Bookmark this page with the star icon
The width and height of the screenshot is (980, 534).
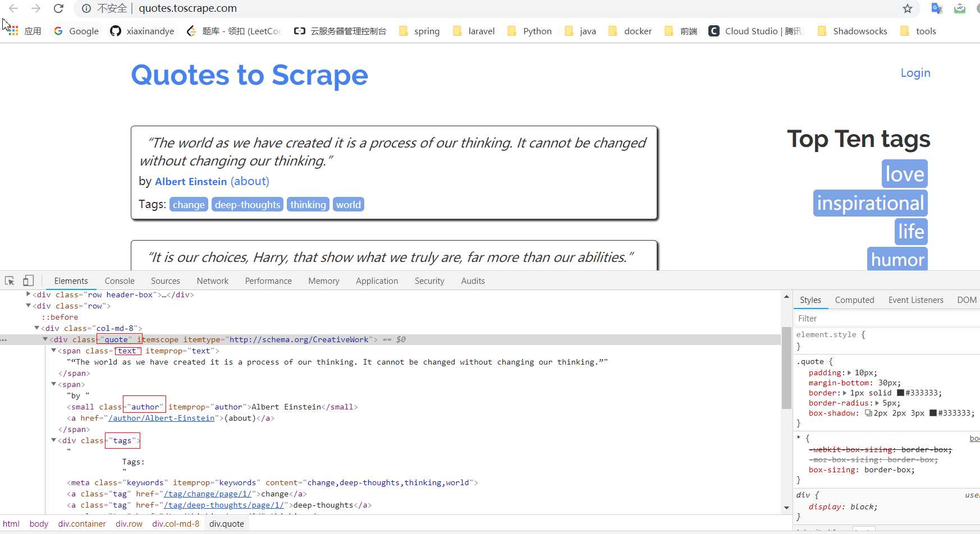coord(908,8)
